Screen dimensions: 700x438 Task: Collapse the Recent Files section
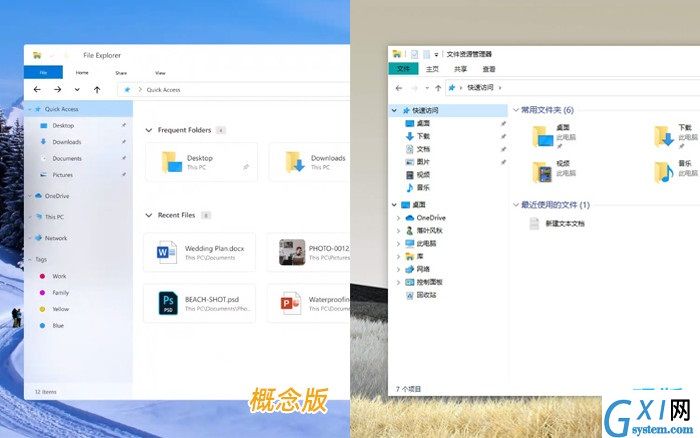pyautogui.click(x=149, y=215)
